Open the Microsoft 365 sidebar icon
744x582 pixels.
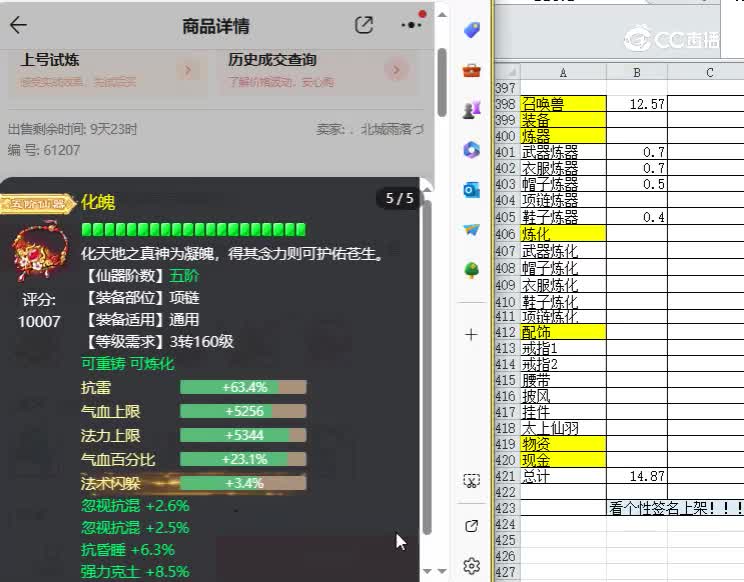[472, 150]
